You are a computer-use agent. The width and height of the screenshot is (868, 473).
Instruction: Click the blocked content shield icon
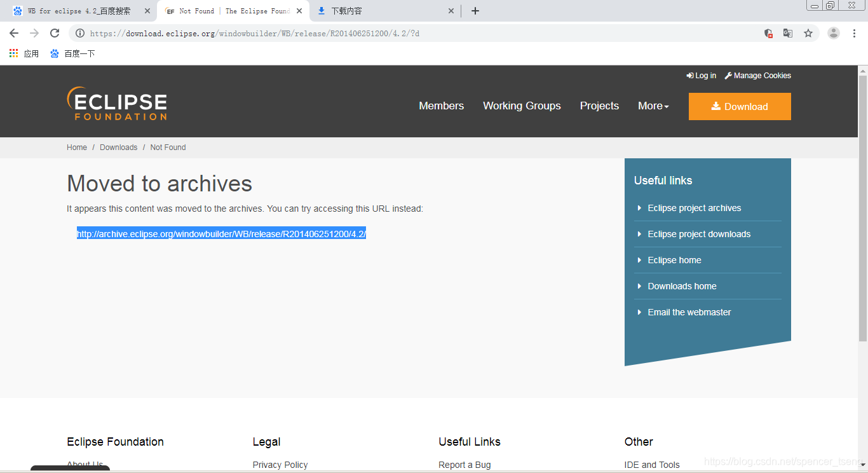pyautogui.click(x=768, y=33)
